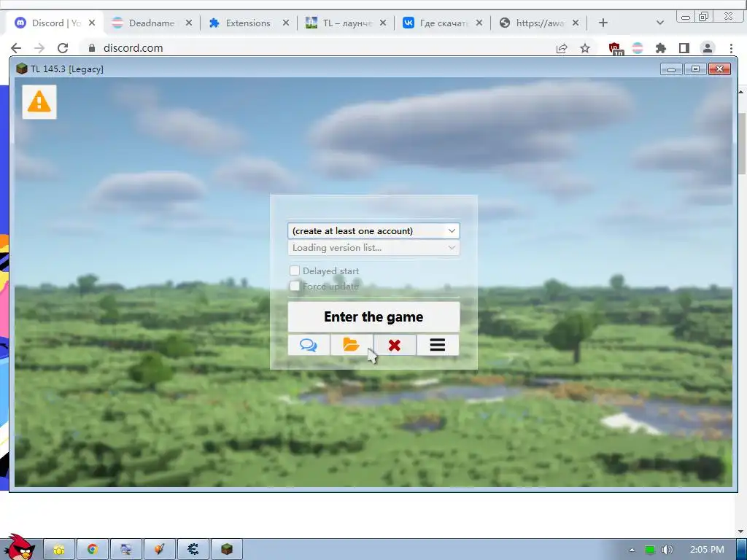The height and width of the screenshot is (560, 747).
Task: Switch to the TL launcher browser tab
Action: pos(347,23)
